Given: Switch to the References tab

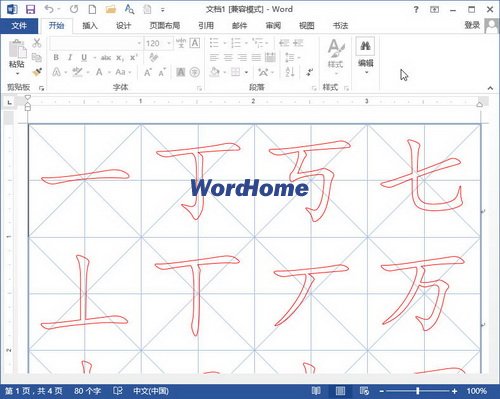Looking at the screenshot, I should click(x=206, y=26).
